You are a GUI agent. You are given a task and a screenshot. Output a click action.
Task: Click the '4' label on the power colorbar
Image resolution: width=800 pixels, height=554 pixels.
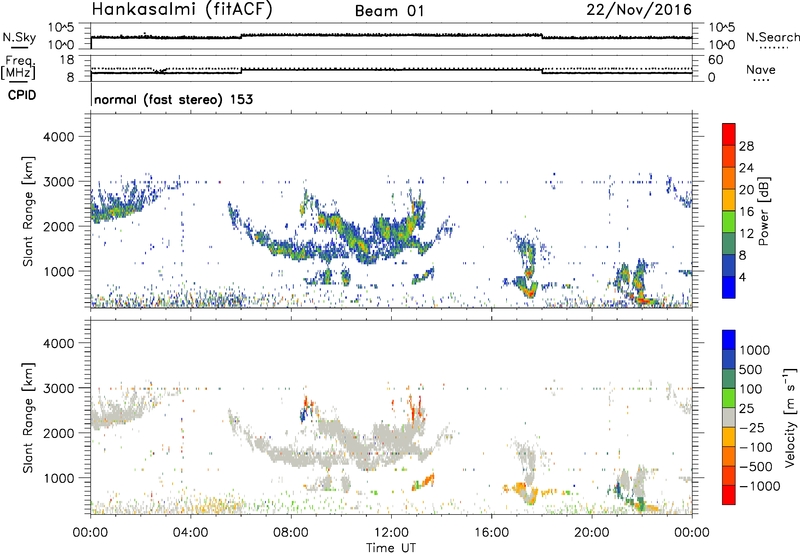click(x=742, y=278)
